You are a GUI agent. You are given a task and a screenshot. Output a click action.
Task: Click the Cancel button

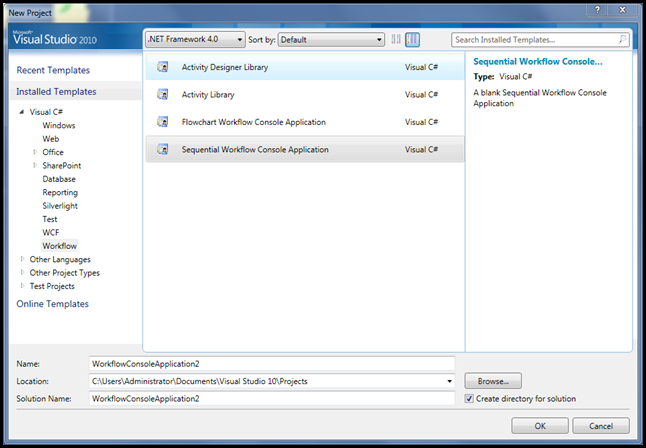point(601,426)
